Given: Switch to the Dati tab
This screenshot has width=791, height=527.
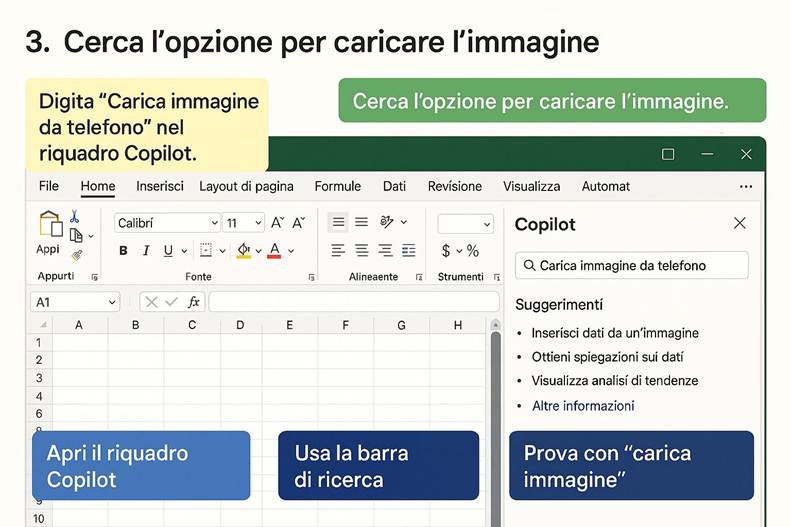Looking at the screenshot, I should 394,186.
